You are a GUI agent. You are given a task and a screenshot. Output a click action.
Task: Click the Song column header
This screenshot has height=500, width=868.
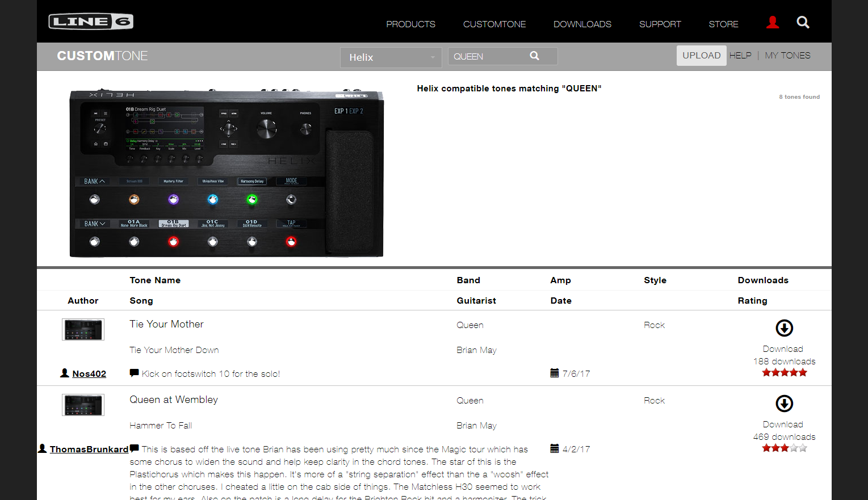pos(141,301)
